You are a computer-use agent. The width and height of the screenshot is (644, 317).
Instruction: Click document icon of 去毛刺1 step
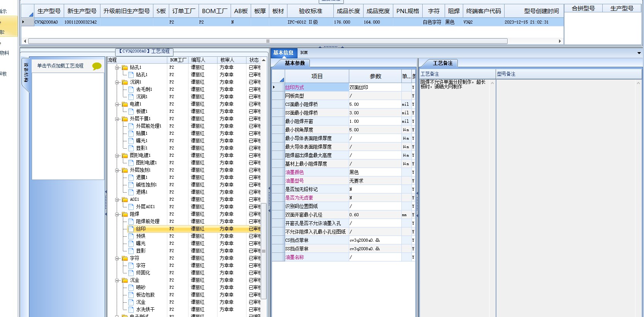point(131,89)
